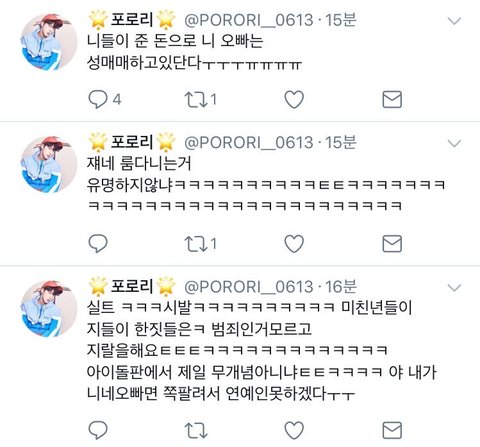View the profile avatar on the third tweet
This screenshot has width=480, height=447.
[x=49, y=309]
